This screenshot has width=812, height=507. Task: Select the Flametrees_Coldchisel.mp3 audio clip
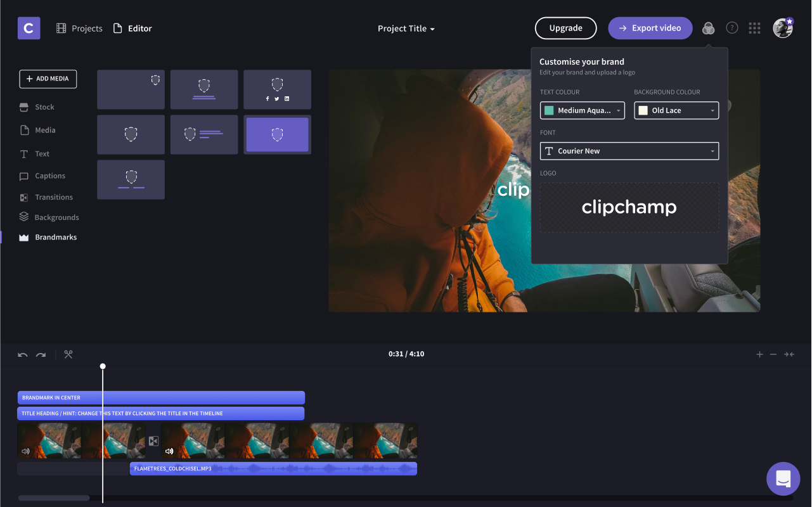[273, 468]
